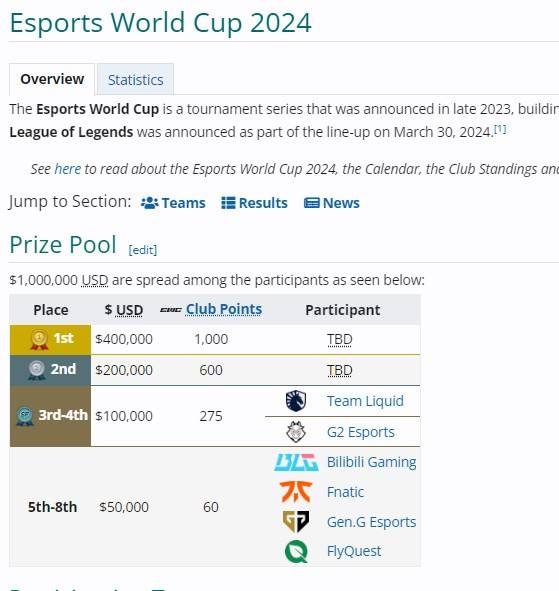Click the Team Liquid logo icon

click(x=296, y=401)
